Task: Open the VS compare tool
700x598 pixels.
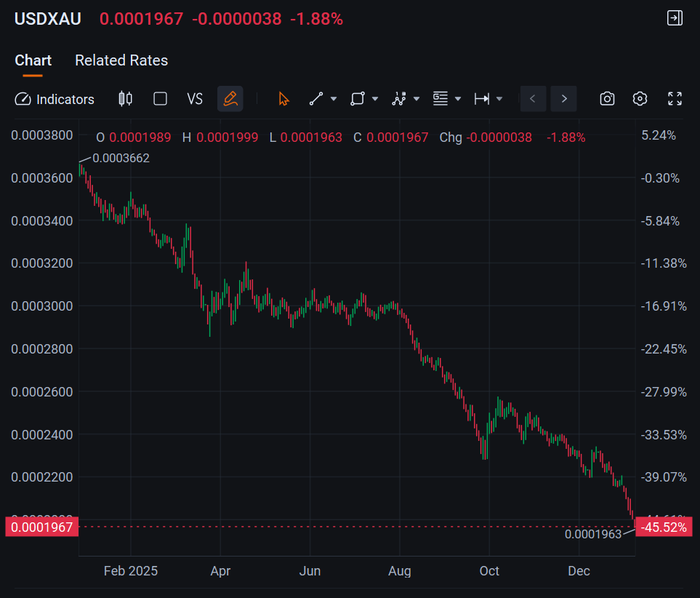Action: pos(195,99)
